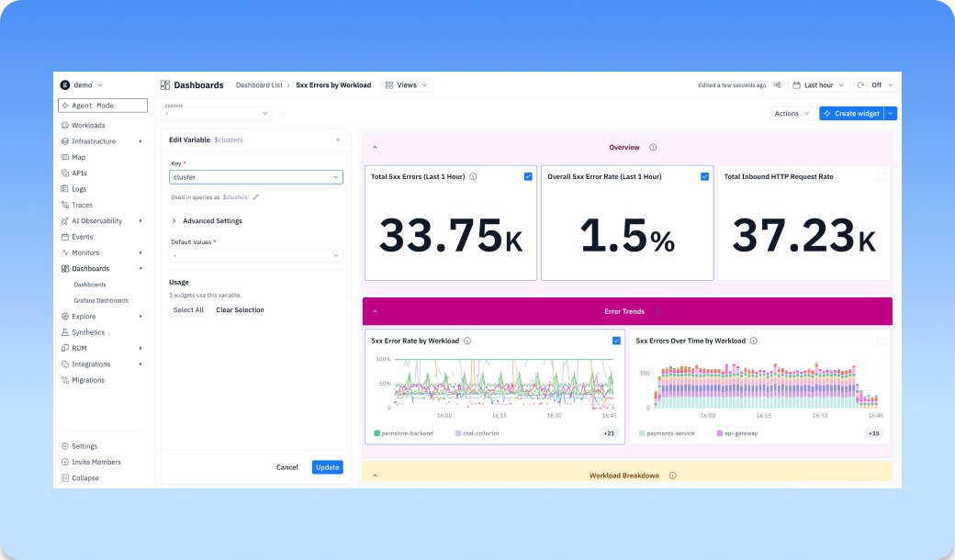Viewport: 955px width, 560px height.
Task: Click Clear Selection
Action: coord(240,309)
